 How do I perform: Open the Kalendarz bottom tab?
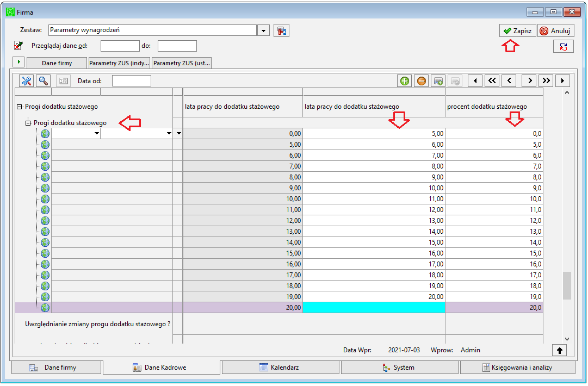(280, 368)
